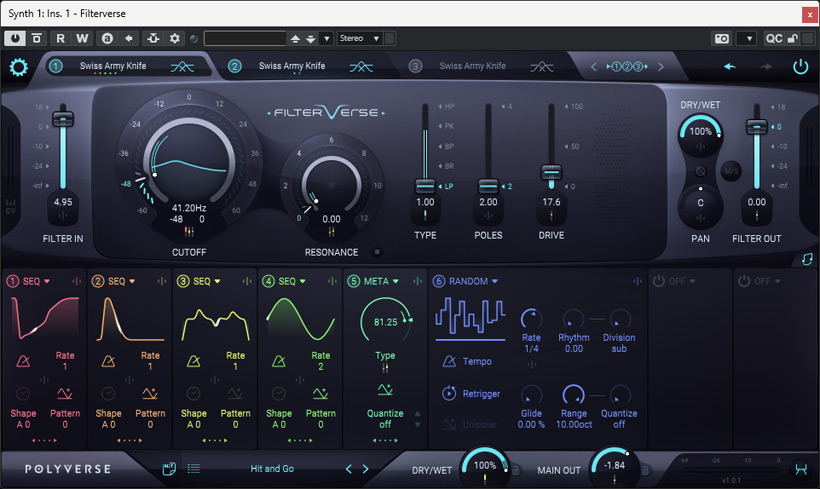This screenshot has width=820, height=489.
Task: Click routing right chevron
Action: pyautogui.click(x=661, y=66)
